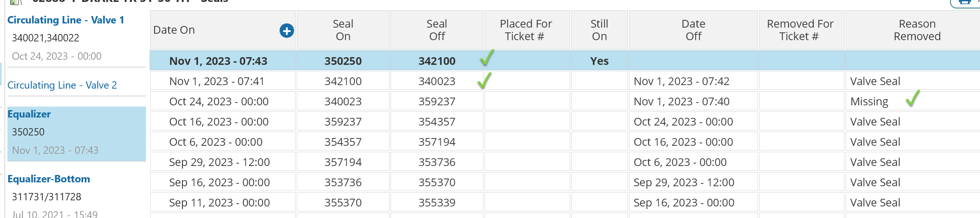980x218 pixels.
Task: Click Removed For Ticket # header
Action: [x=800, y=30]
